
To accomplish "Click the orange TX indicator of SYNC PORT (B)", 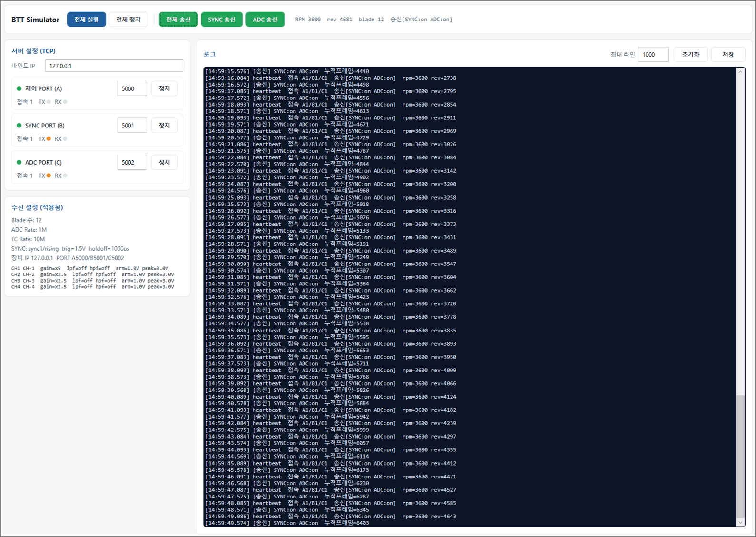I will click(x=49, y=139).
